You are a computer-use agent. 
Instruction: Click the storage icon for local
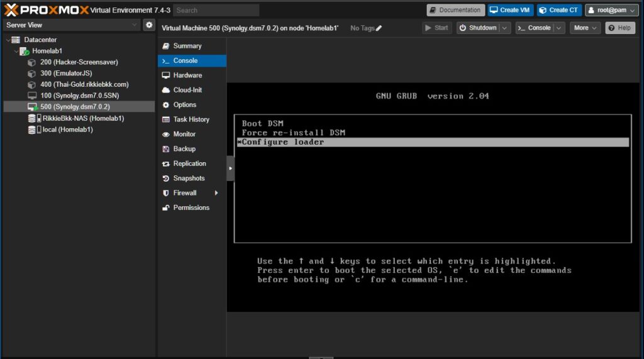click(x=35, y=130)
